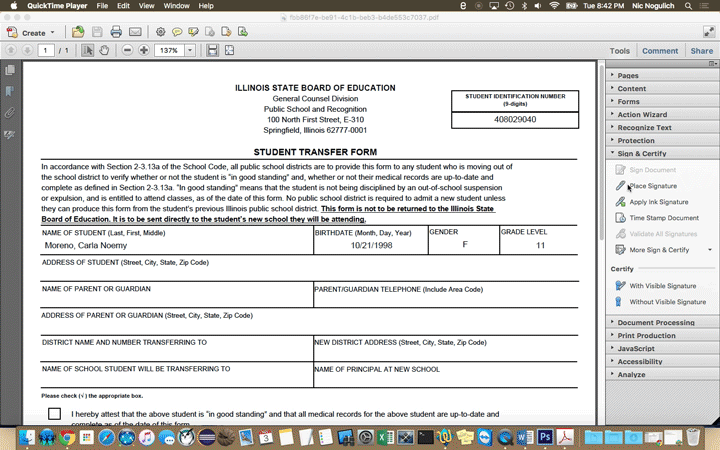Open the Comment pane tab
The height and width of the screenshot is (450, 720).
point(659,50)
